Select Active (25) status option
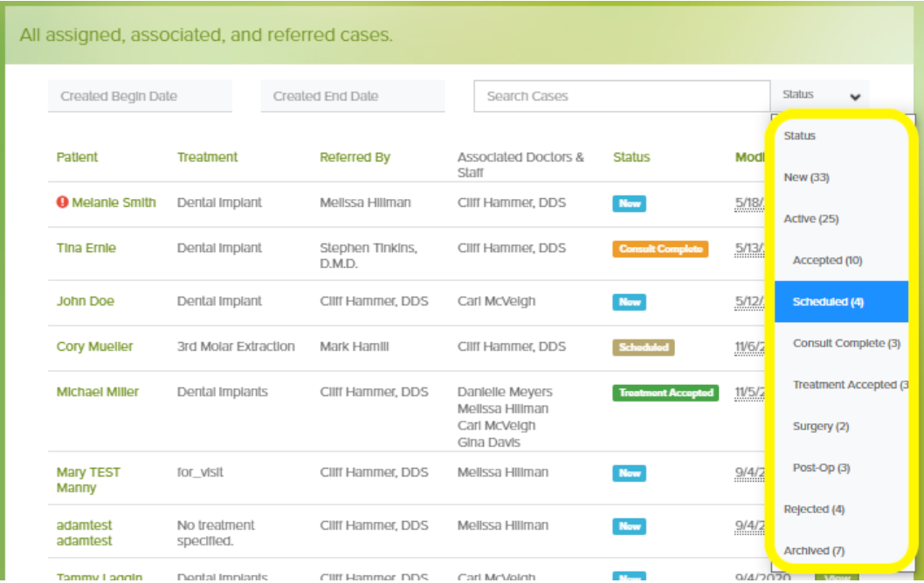924x583 pixels. point(811,219)
